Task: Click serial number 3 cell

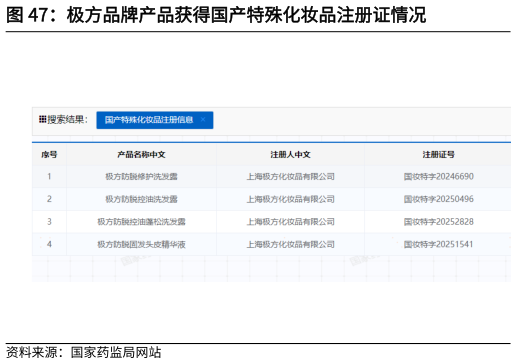Action: pos(49,222)
